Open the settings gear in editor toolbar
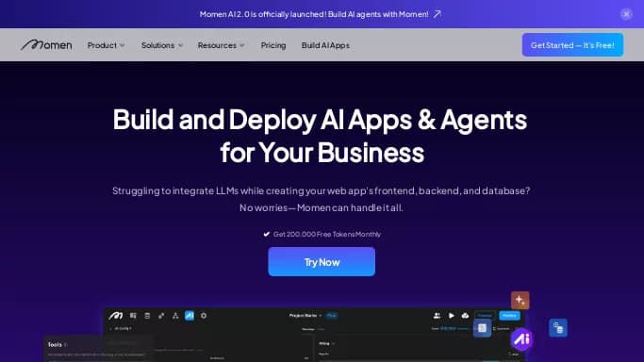 click(x=204, y=316)
